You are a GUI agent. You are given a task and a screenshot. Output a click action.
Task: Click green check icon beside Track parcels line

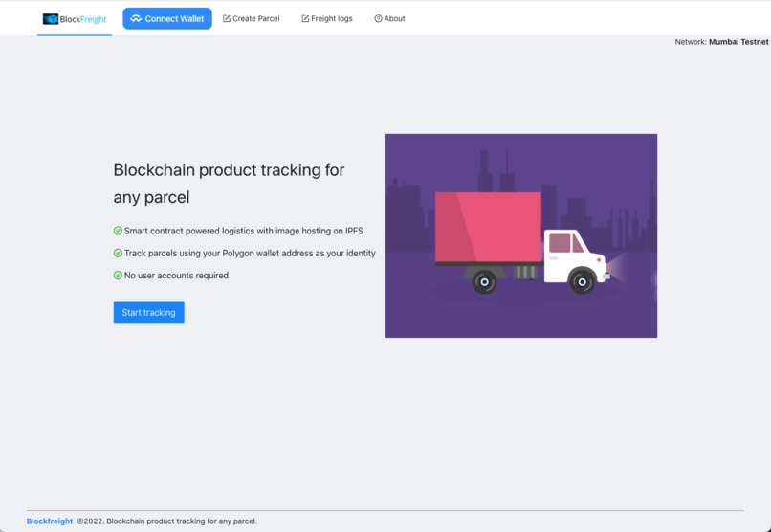tap(118, 254)
